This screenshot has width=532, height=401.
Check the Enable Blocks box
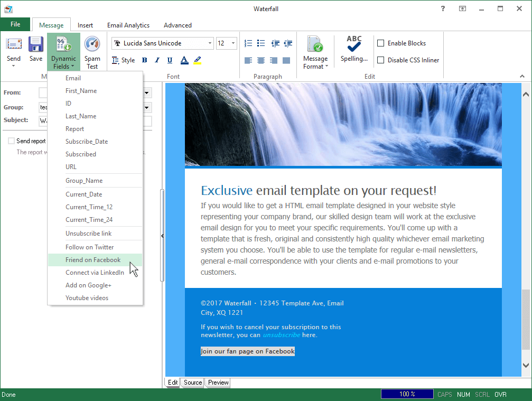381,43
